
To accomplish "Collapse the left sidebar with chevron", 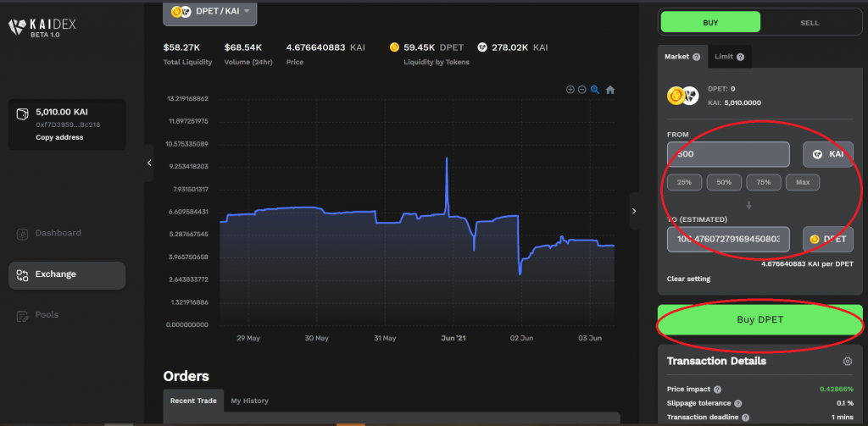I will pyautogui.click(x=149, y=163).
